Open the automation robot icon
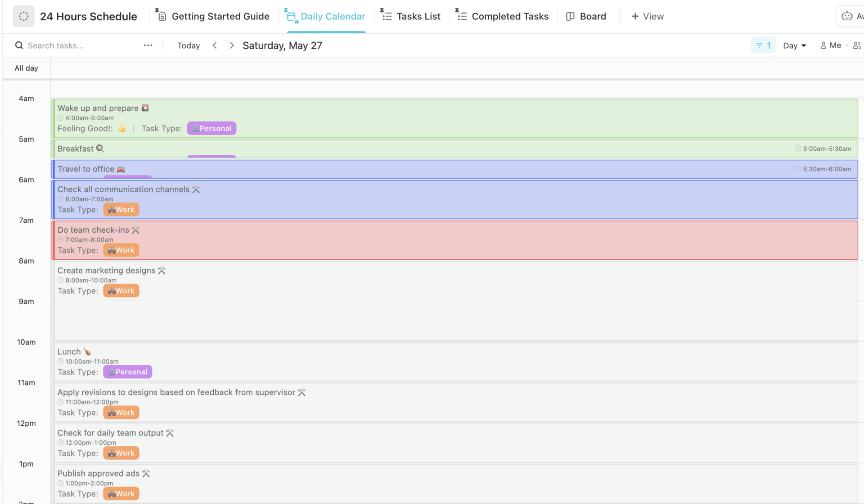The width and height of the screenshot is (864, 504). [x=847, y=16]
